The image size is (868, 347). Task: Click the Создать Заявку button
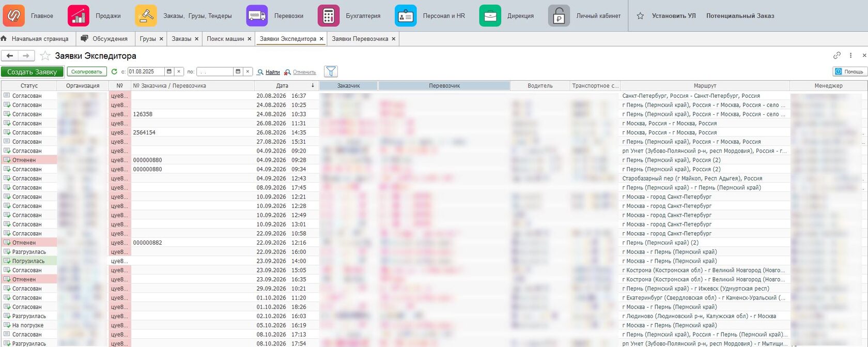tap(32, 72)
